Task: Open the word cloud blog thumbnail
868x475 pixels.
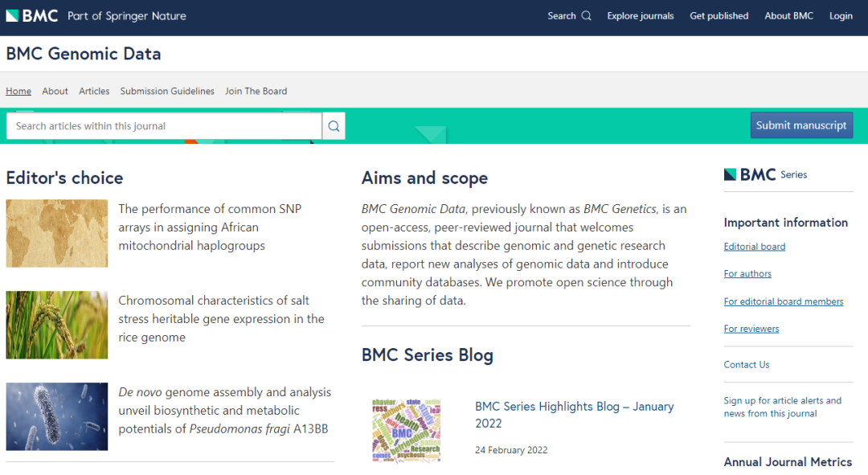Action: tap(407, 430)
